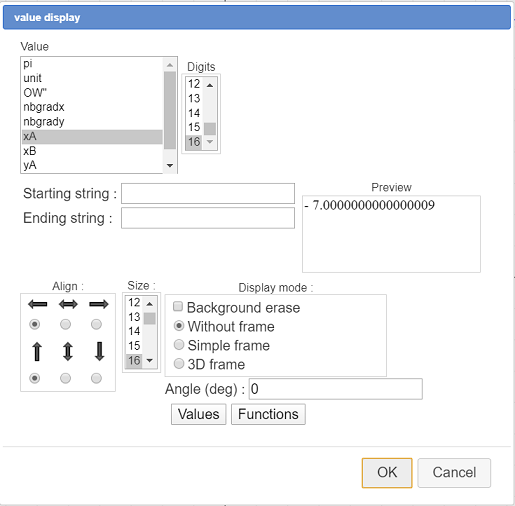Viewport: 515px width, 506px height.
Task: Click the Size list scroll-up arrow
Action: (x=150, y=304)
